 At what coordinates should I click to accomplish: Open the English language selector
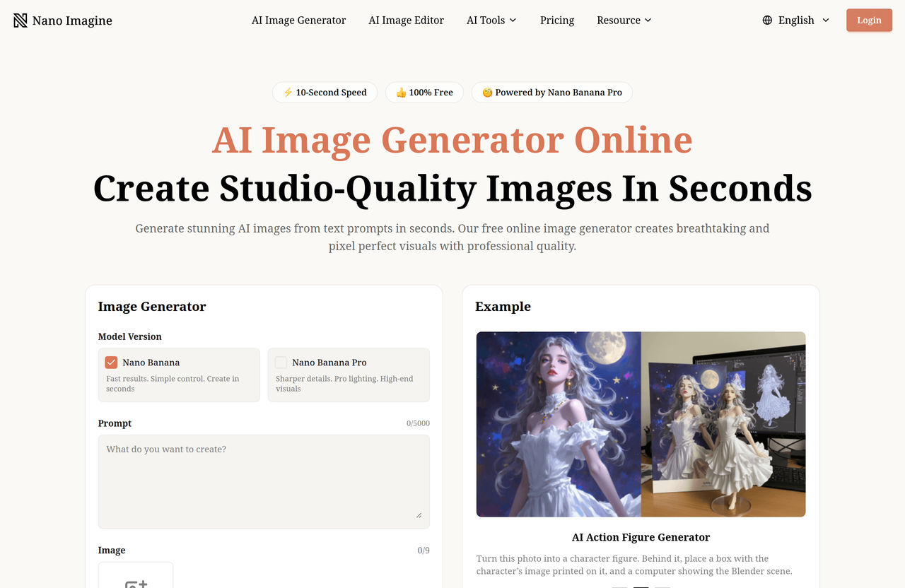coord(796,20)
